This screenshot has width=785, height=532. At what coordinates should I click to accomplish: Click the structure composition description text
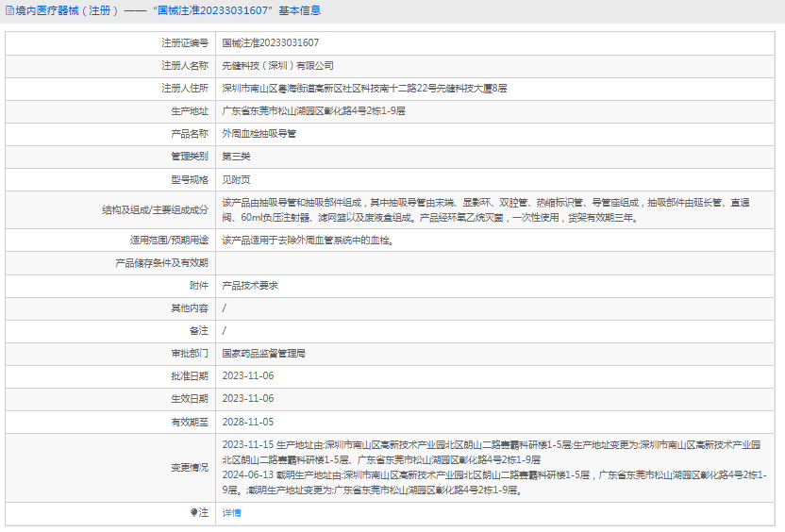tap(486, 209)
